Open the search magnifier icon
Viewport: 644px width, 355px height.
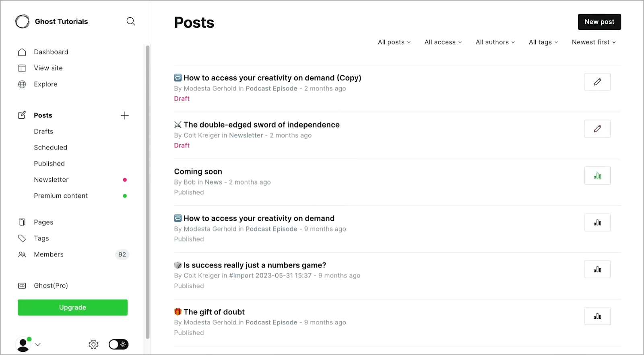131,21
